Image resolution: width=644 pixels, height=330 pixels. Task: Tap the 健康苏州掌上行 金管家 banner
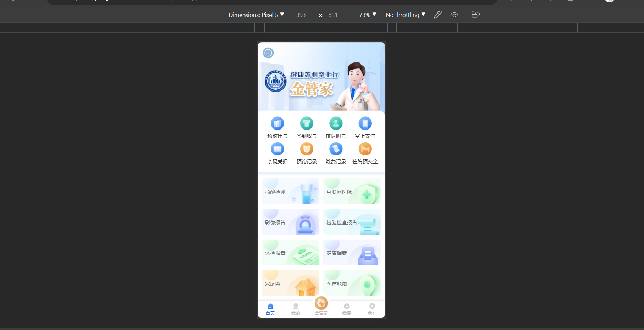pos(321,77)
